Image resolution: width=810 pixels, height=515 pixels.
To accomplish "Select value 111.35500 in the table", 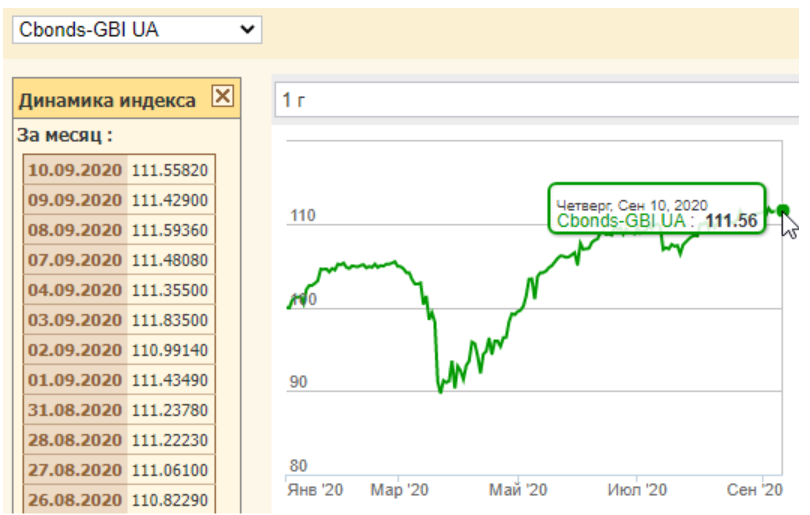I will click(170, 290).
